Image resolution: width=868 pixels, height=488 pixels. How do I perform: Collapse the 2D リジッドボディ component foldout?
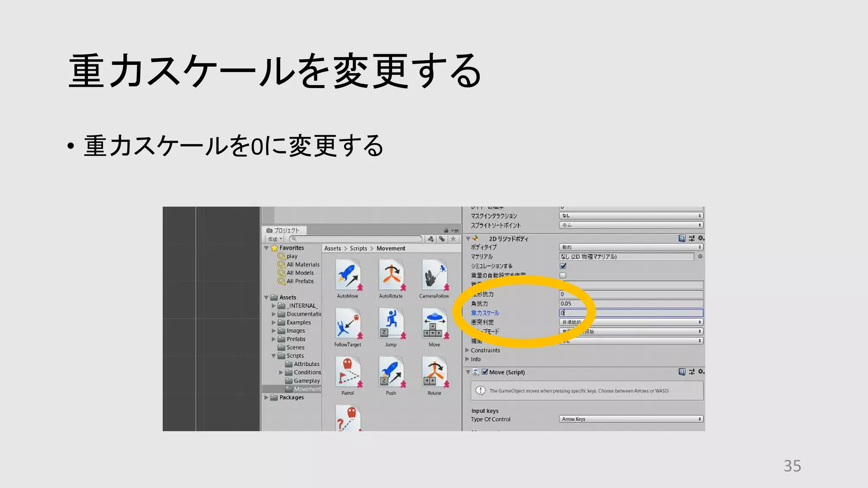(x=468, y=239)
